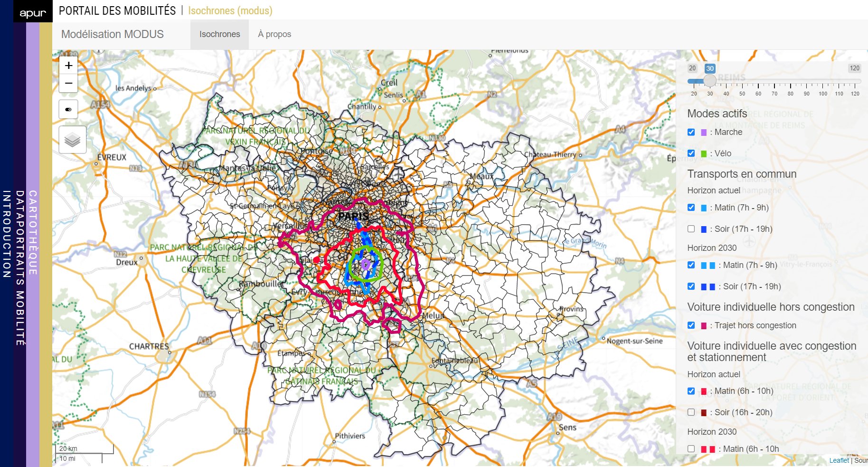Uncheck car Matin (6h - 10h) Horizon actuel
Image resolution: width=868 pixels, height=467 pixels.
coord(691,391)
